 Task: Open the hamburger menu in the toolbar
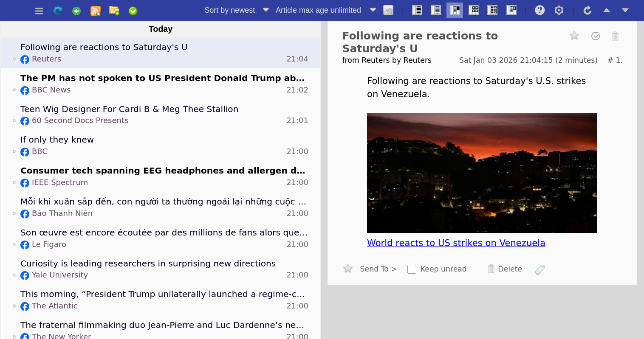[x=39, y=11]
